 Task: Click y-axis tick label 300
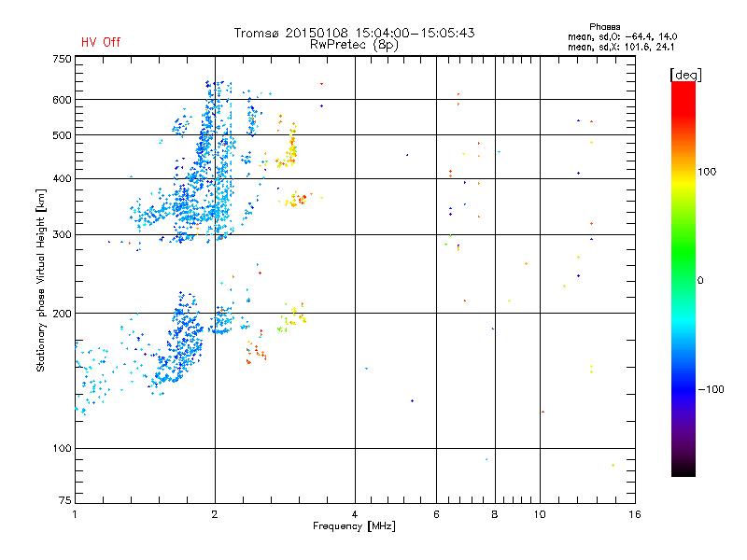62,235
